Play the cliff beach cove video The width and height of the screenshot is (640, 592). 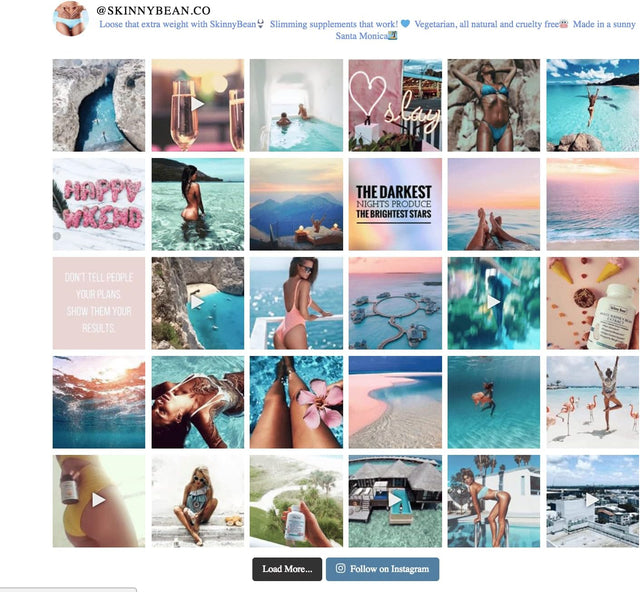(198, 303)
